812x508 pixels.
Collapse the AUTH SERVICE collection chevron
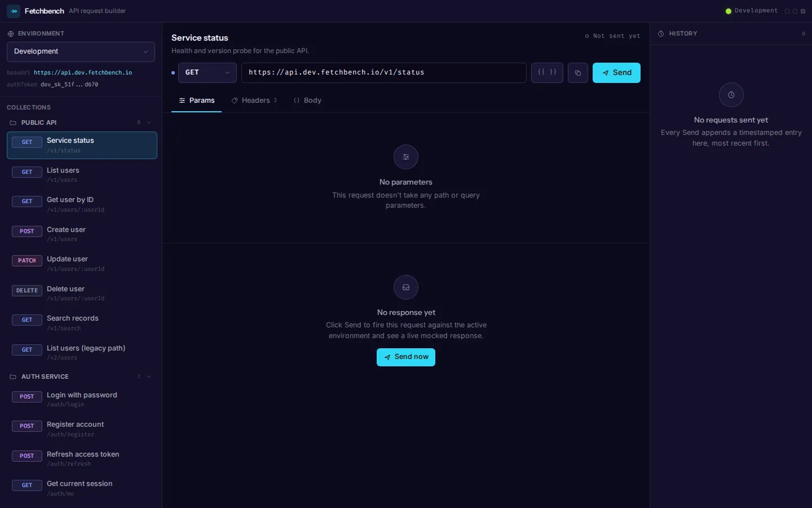[149, 376]
